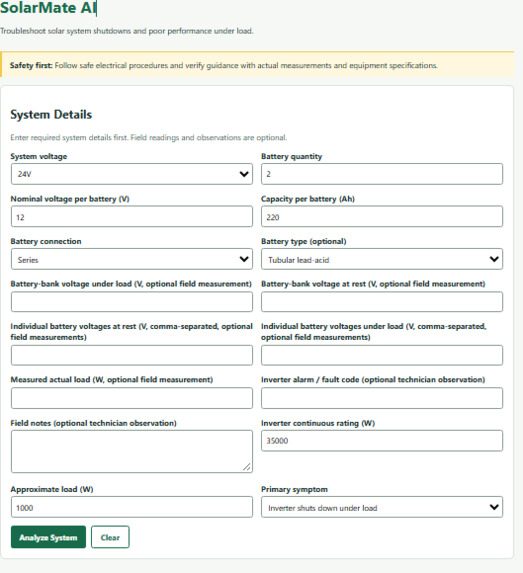This screenshot has width=523, height=573.
Task: Click the SolarMate AI title
Action: click(x=48, y=8)
